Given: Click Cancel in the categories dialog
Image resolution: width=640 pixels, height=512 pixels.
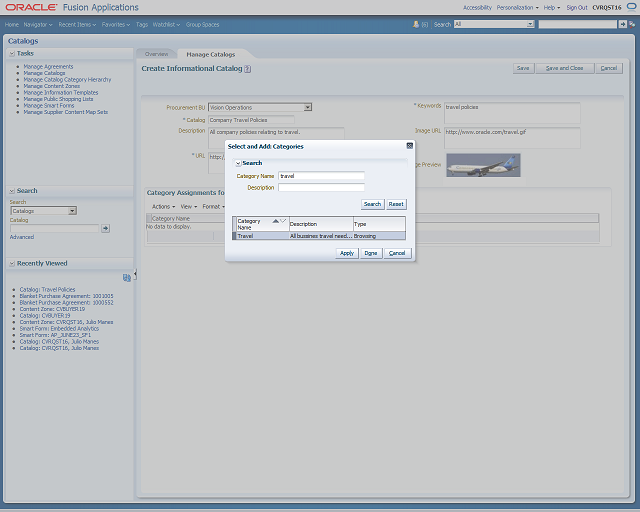Looking at the screenshot, I should [397, 253].
